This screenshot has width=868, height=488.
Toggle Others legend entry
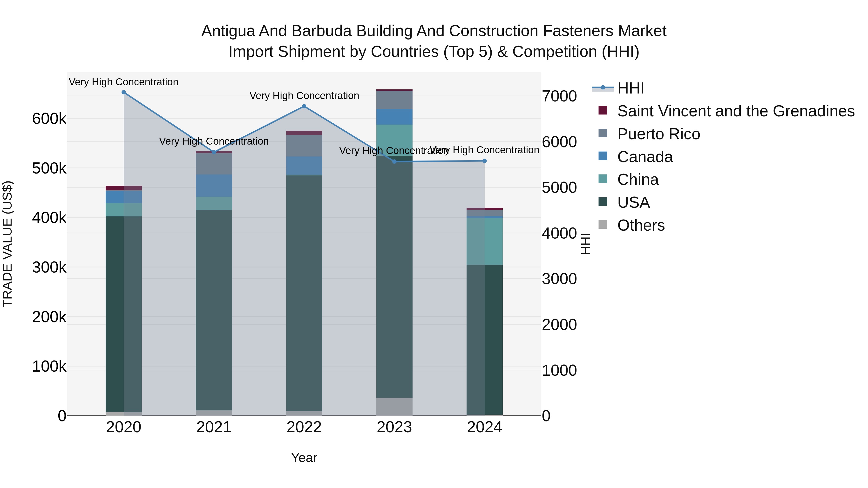[631, 225]
